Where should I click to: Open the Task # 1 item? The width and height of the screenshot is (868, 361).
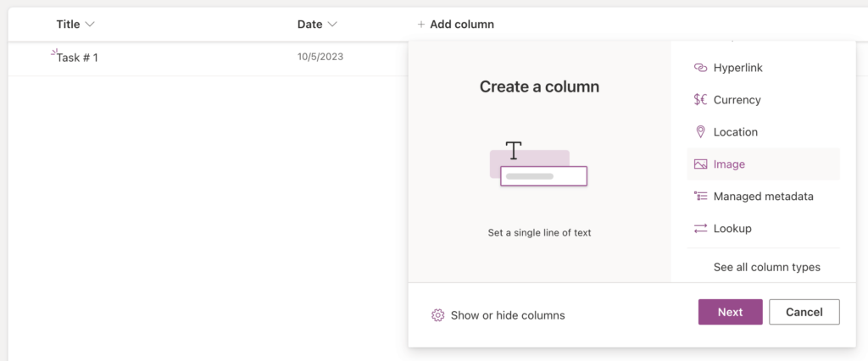click(77, 57)
